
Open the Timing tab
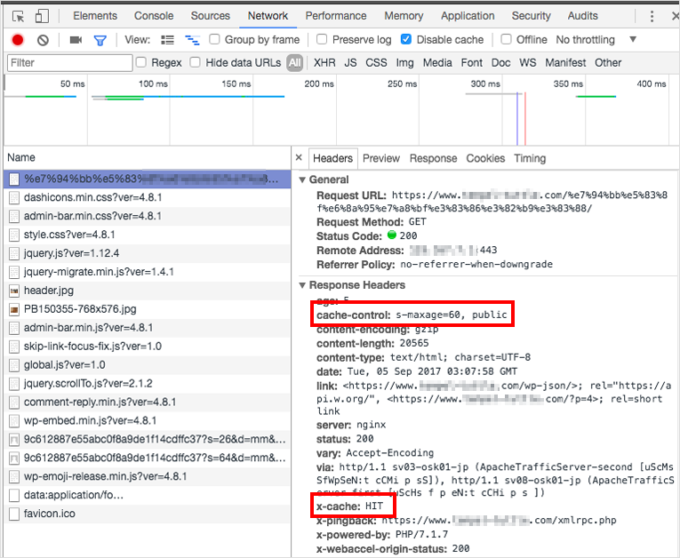click(x=530, y=158)
